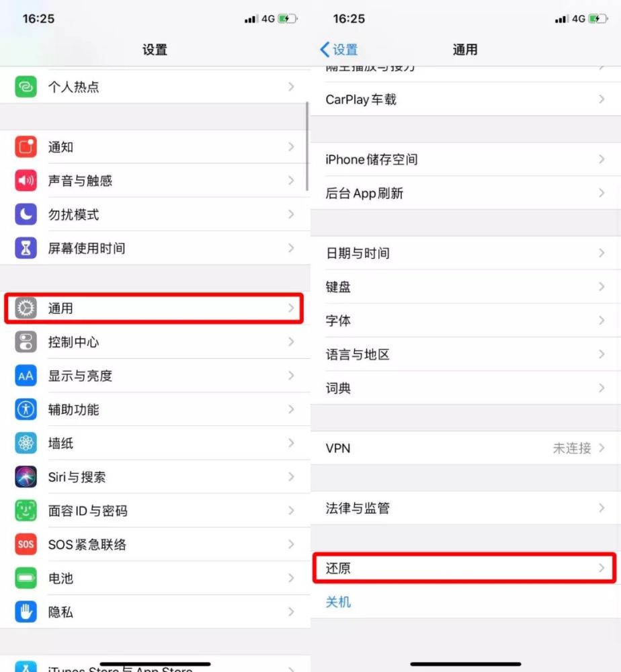Screen dimensions: 621x672
Task: Tap the Screen Time hourglass icon
Action: coord(26,248)
